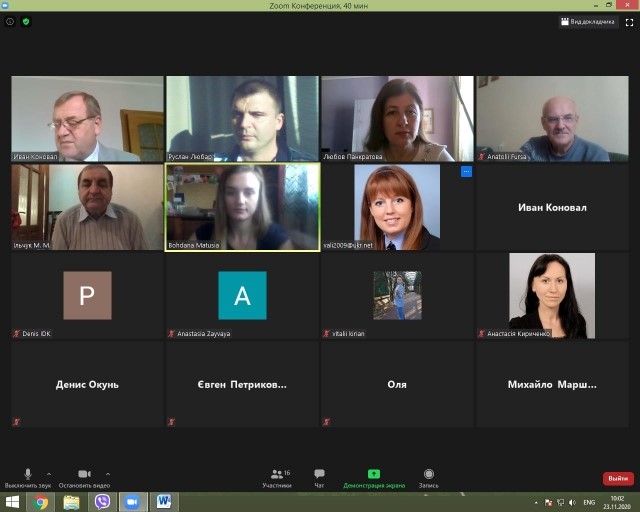The image size is (640, 512).
Task: Open the volume control in tray
Action: tap(572, 503)
